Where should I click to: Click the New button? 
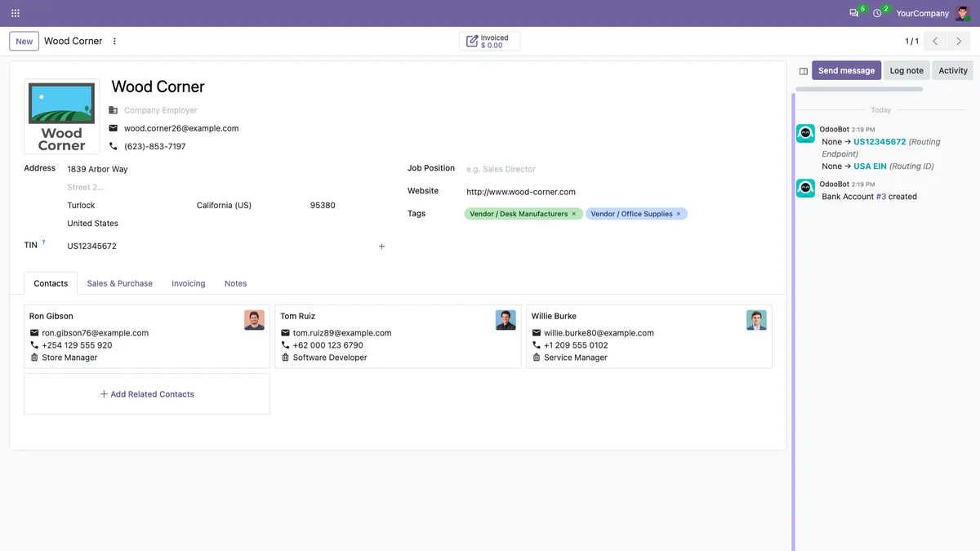coord(24,41)
